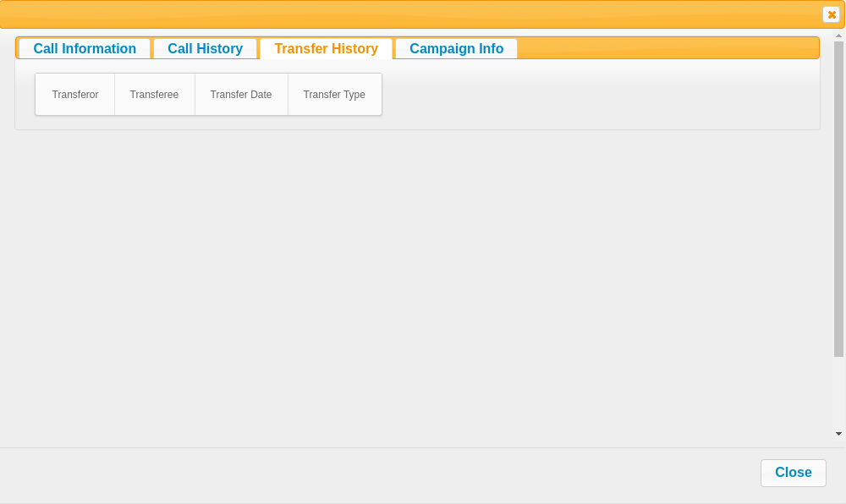The height and width of the screenshot is (504, 846).
Task: Select the Transfer History tab
Action: pyautogui.click(x=326, y=48)
